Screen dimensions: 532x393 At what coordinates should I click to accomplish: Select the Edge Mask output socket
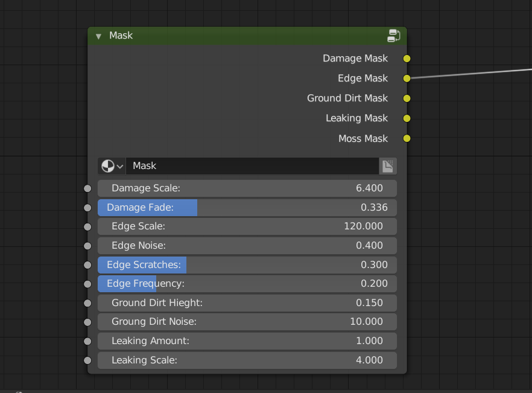pos(407,78)
